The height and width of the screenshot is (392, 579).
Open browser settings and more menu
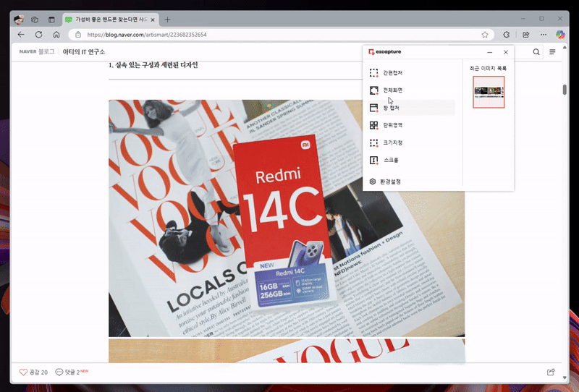pyautogui.click(x=544, y=35)
